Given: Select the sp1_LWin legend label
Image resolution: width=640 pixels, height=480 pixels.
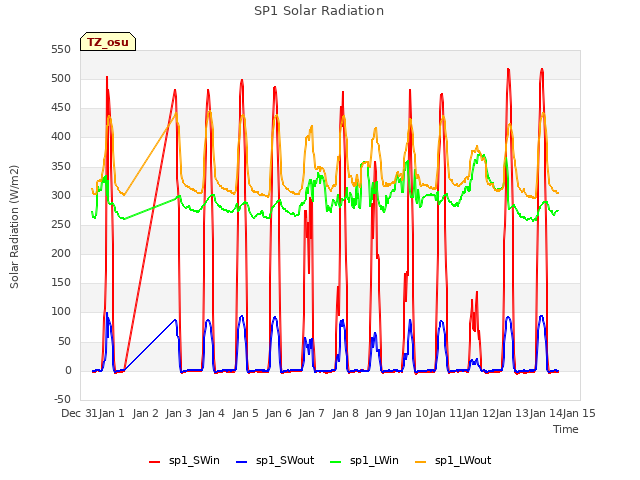Looking at the screenshot, I should click(x=374, y=460).
